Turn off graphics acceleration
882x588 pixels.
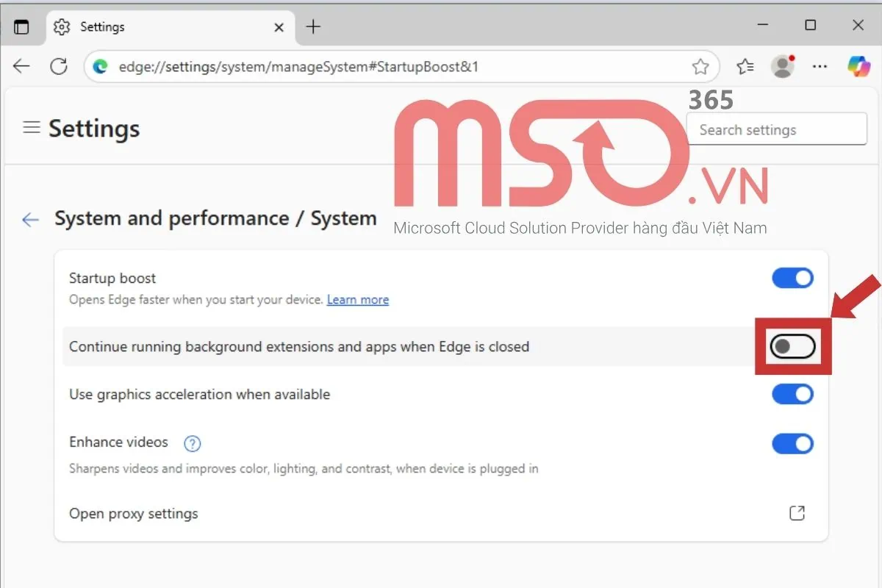(x=792, y=394)
